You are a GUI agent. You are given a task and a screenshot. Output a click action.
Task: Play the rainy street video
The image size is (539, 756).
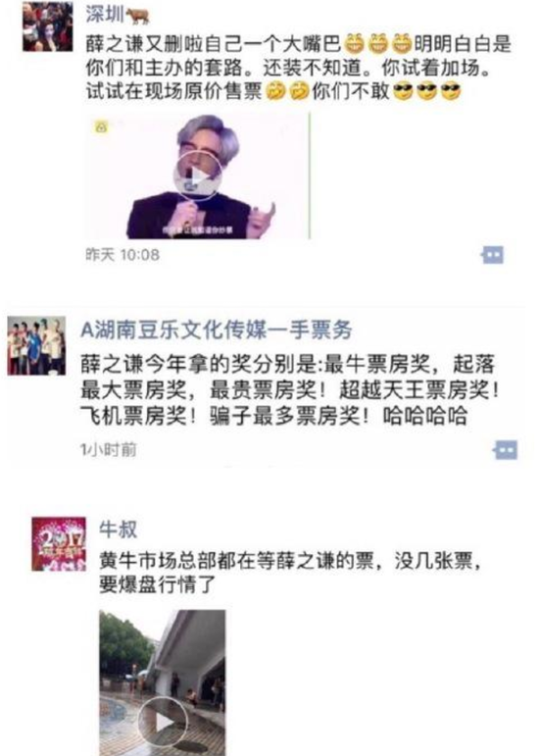[163, 682]
